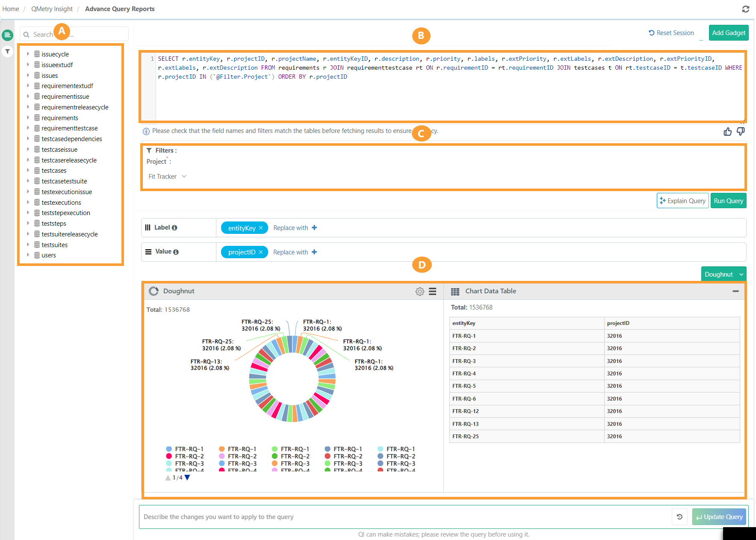Open the Fit Tracker project dropdown

[168, 177]
